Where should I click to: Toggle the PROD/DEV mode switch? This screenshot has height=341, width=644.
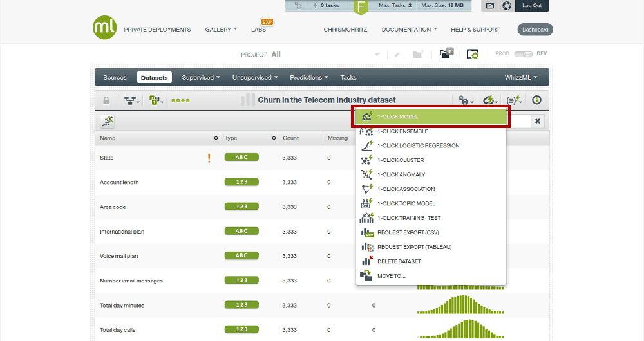523,54
